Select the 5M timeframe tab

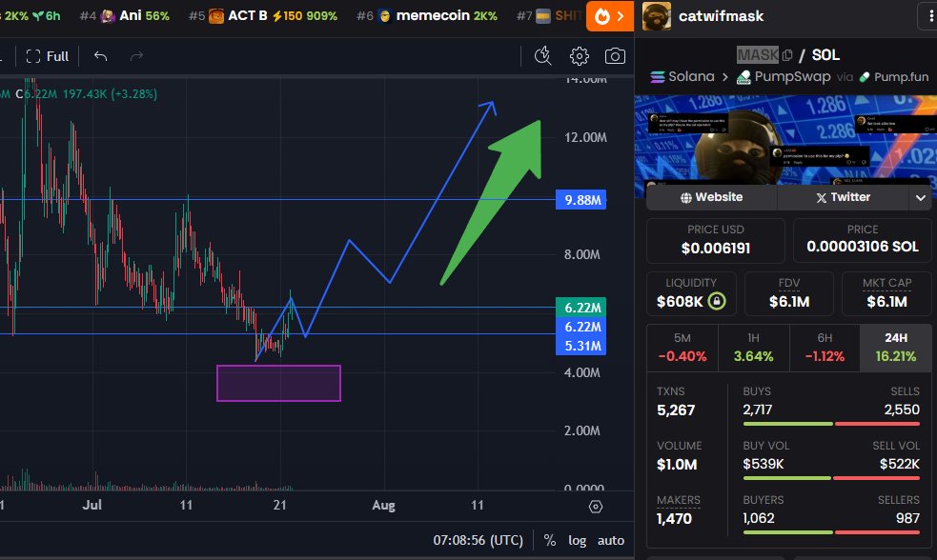[682, 348]
